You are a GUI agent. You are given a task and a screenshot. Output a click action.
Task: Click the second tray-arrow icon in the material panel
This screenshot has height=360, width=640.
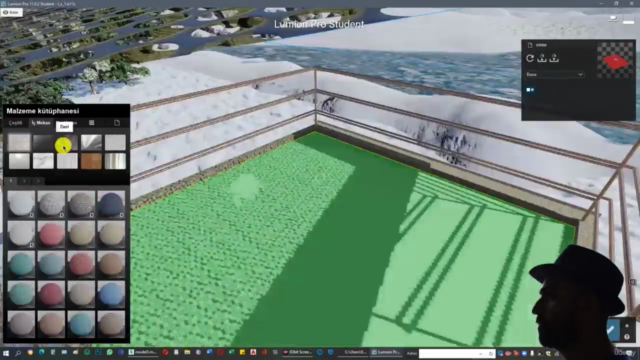pyautogui.click(x=554, y=58)
